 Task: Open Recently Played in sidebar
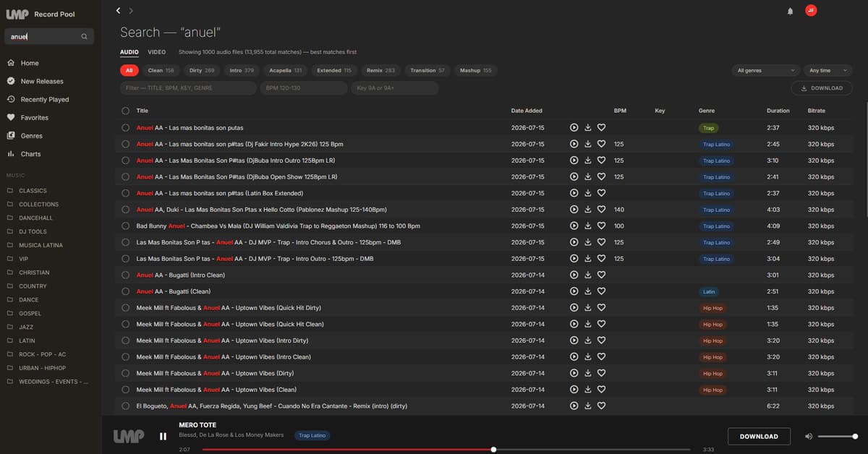(x=45, y=100)
